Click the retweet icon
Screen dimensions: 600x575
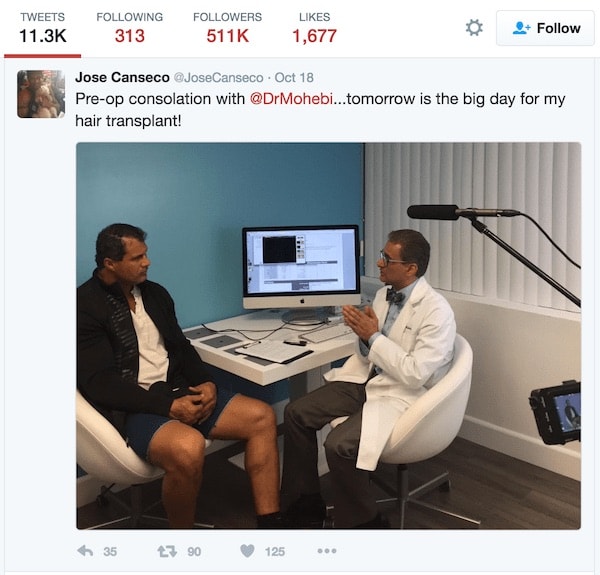[167, 551]
